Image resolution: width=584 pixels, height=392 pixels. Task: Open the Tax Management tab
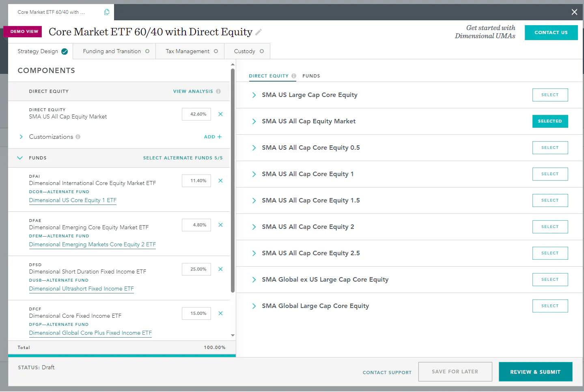tap(190, 51)
